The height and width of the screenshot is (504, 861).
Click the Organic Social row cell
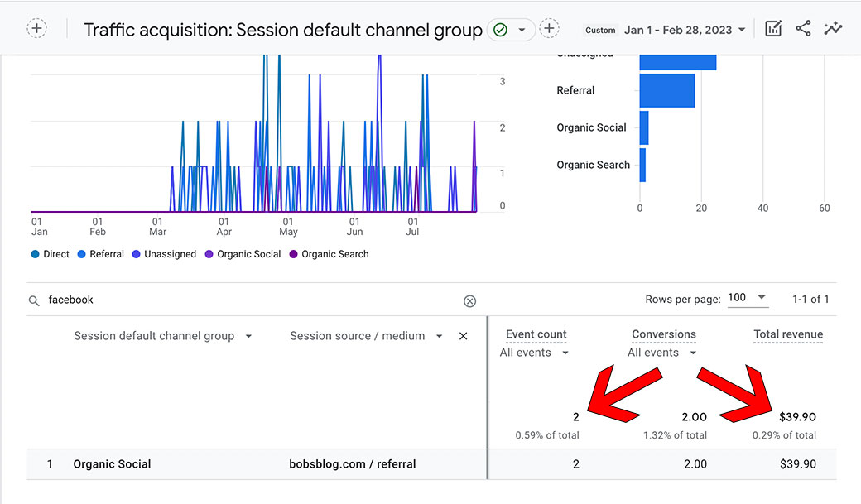coord(112,464)
